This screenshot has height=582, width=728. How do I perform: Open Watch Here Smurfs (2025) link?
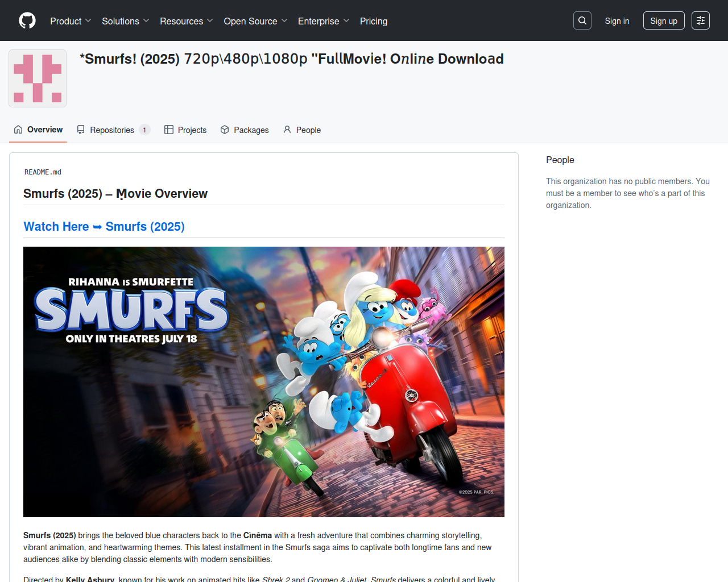coord(104,226)
